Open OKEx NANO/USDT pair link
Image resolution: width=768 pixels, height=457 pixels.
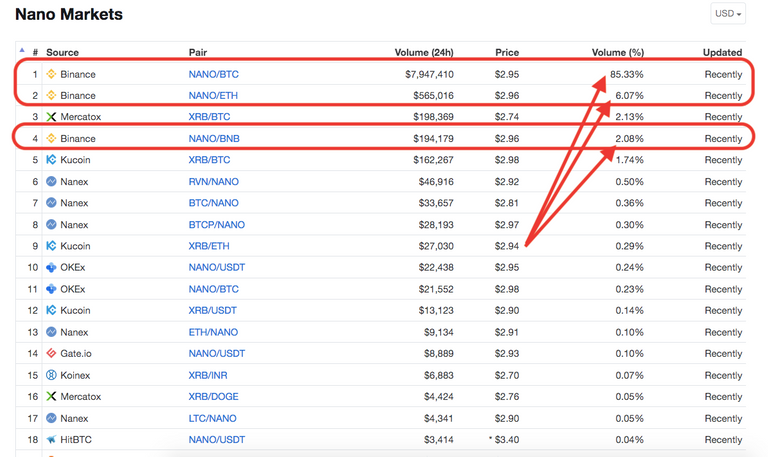(216, 267)
